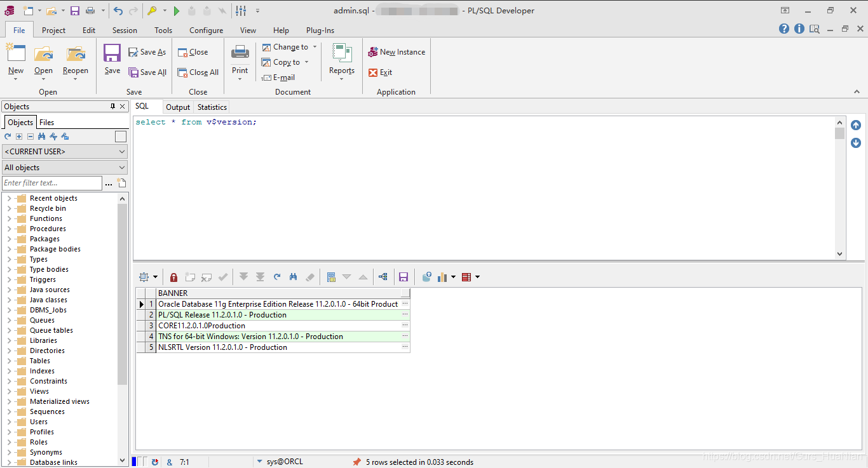868x468 pixels.
Task: Click the Save All button
Action: click(x=147, y=72)
